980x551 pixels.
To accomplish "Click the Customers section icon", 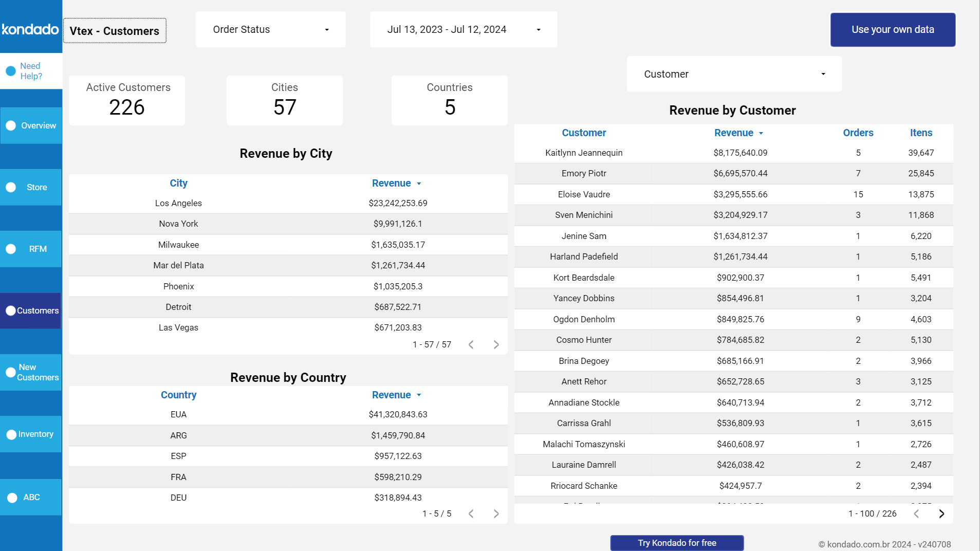I will (x=10, y=310).
